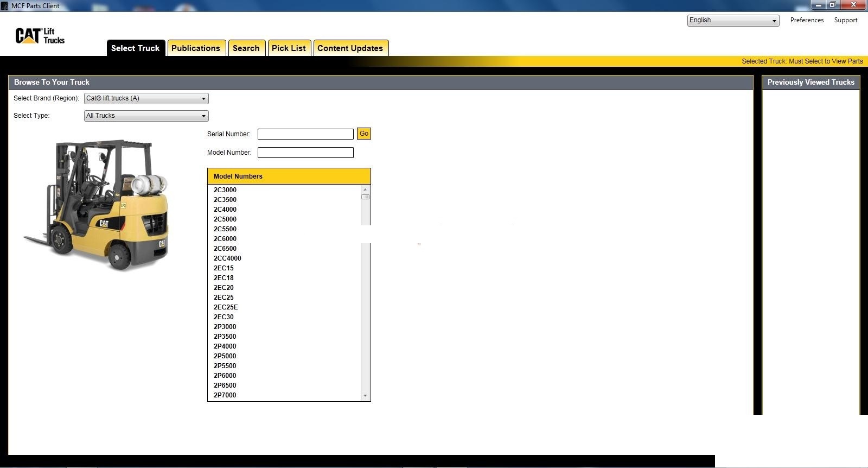This screenshot has height=468, width=868.
Task: Select model 2C6500 in the list
Action: pyautogui.click(x=225, y=249)
